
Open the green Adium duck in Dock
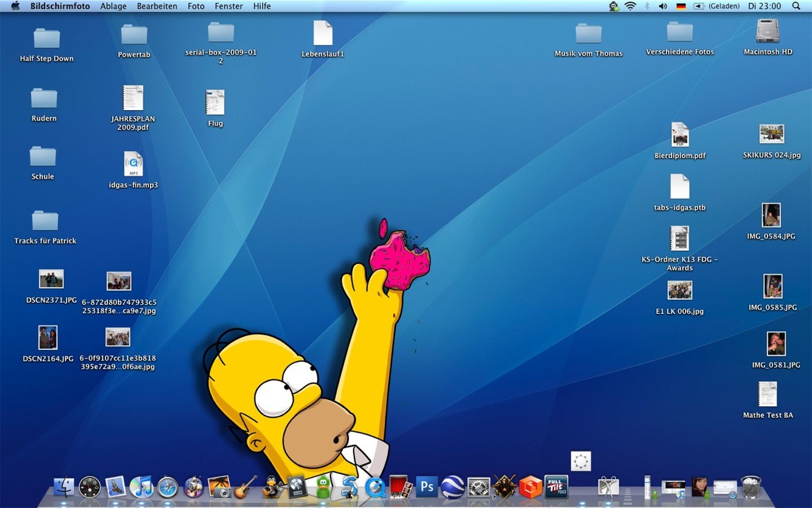(323, 488)
